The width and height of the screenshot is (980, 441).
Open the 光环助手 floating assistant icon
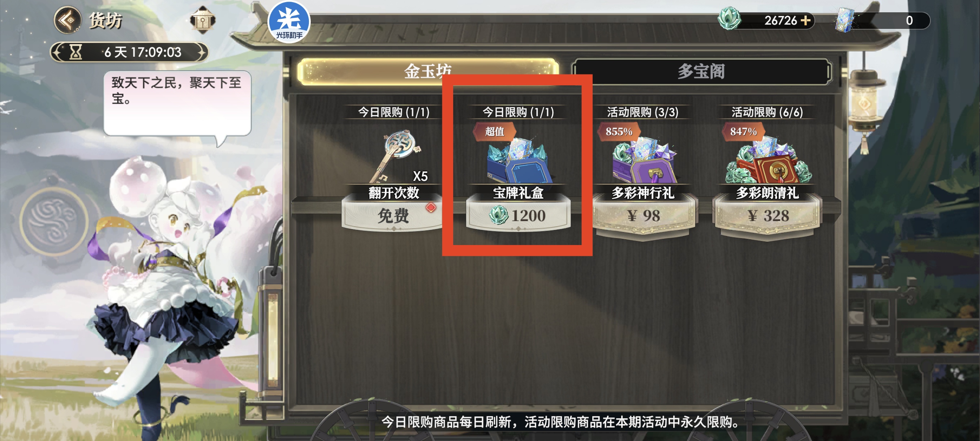pyautogui.click(x=289, y=22)
